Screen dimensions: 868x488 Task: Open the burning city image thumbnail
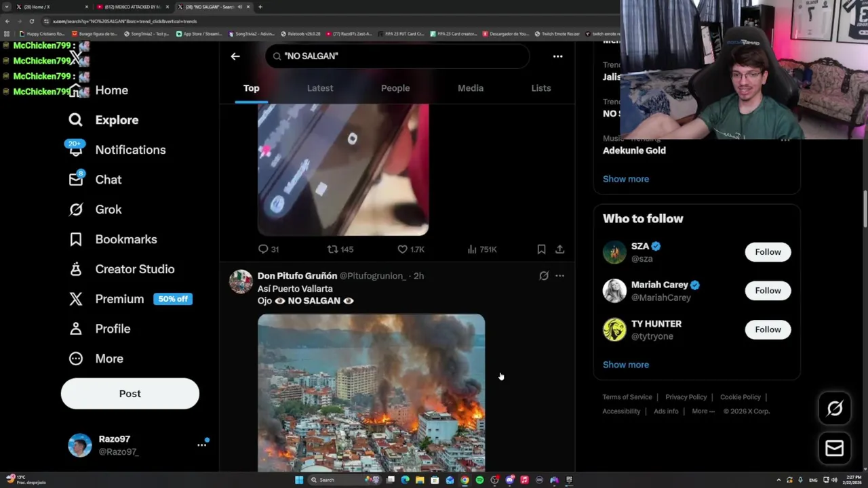(x=371, y=393)
